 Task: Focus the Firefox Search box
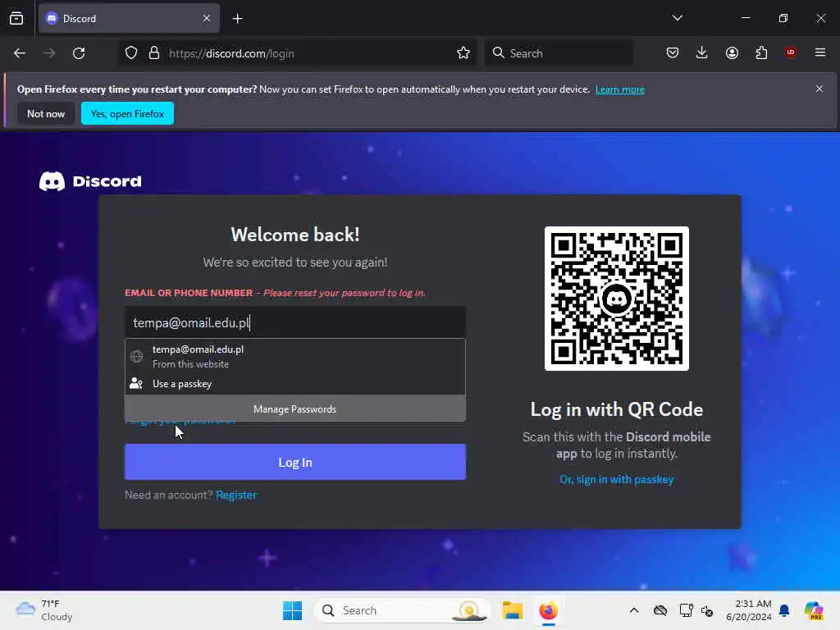point(559,53)
